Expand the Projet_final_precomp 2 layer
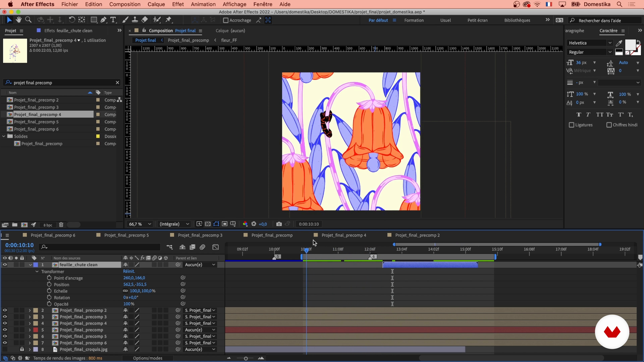644x362 pixels. click(30, 310)
